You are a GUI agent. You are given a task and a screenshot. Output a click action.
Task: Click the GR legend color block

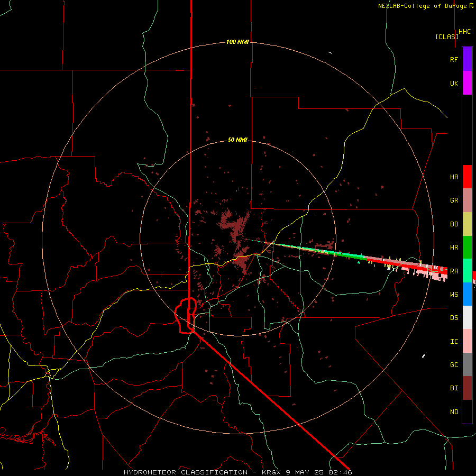click(467, 200)
